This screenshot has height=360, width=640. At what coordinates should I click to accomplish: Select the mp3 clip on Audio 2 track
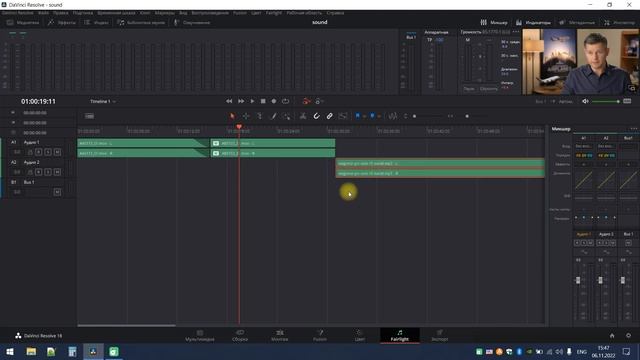pos(440,168)
